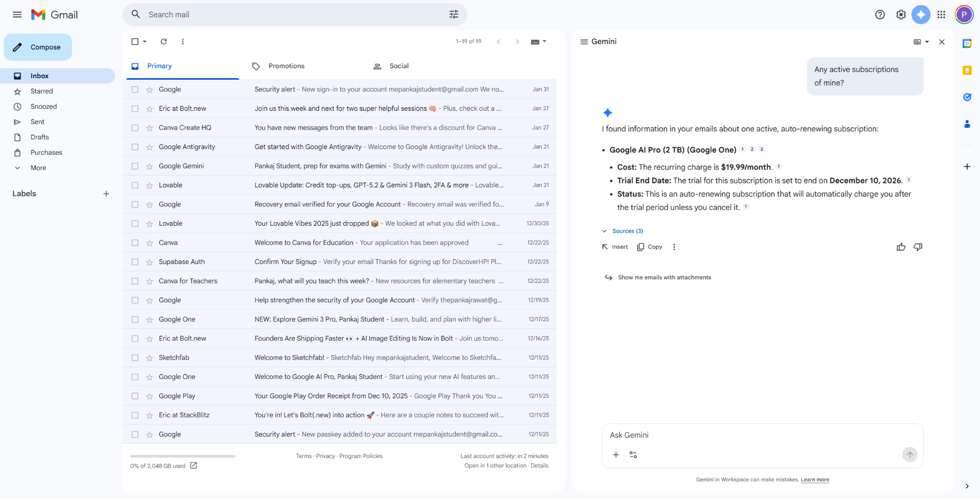Check the Canva Create HQ email checkbox

pos(135,128)
